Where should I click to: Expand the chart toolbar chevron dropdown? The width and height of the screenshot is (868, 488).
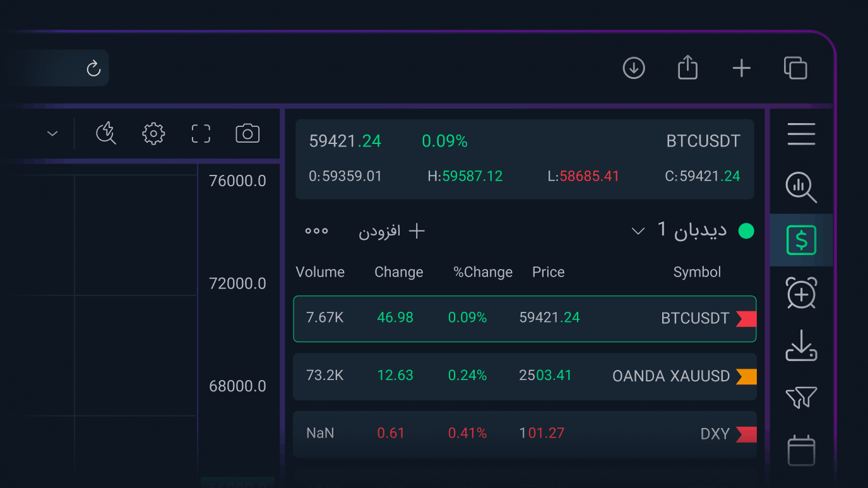pos(52,134)
